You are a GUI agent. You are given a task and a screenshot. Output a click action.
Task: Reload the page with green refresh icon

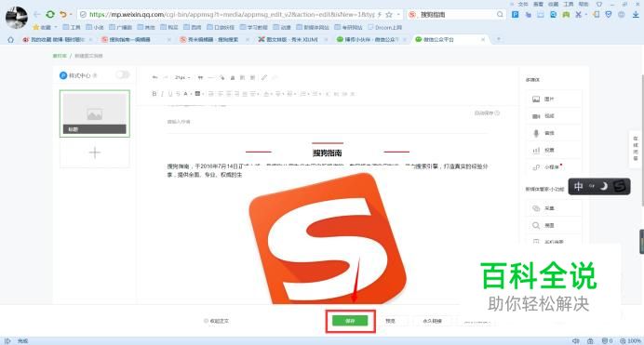[x=50, y=14]
